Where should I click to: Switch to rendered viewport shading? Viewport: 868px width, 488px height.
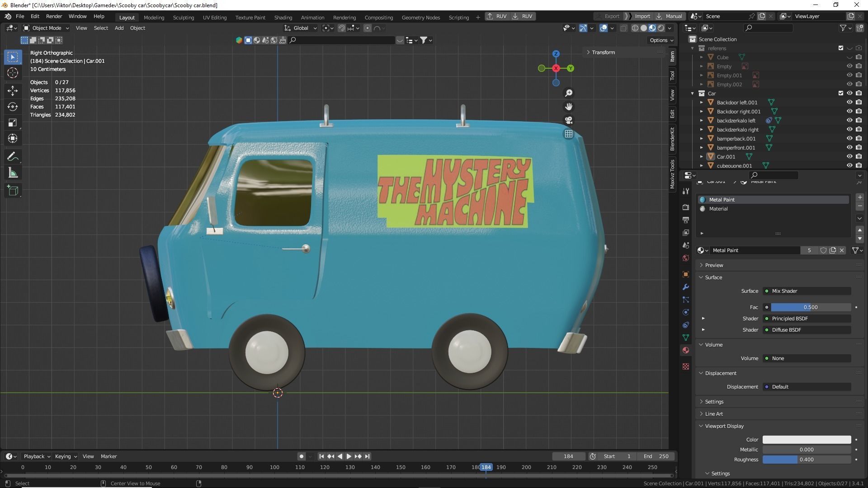coord(661,28)
